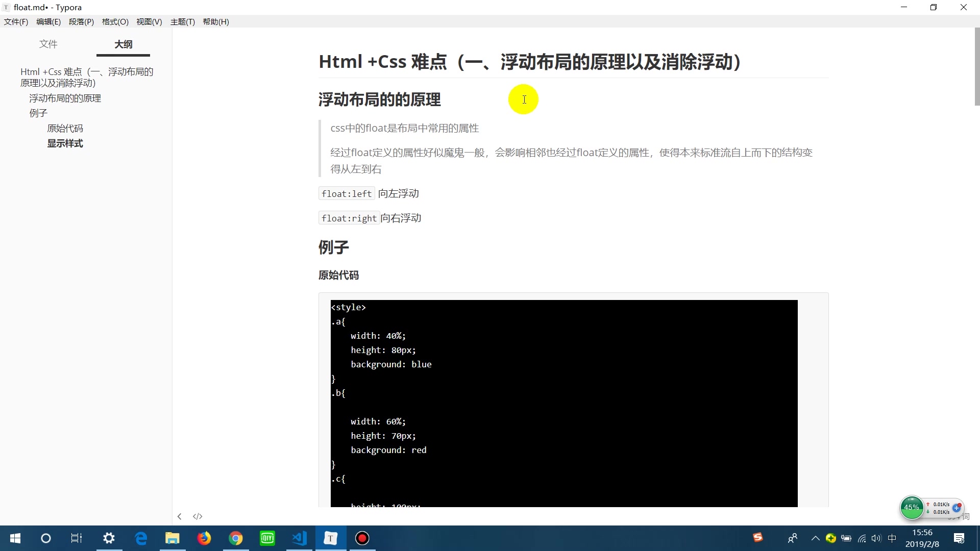This screenshot has width=980, height=551.
Task: Click Typora icon in taskbar
Action: click(x=331, y=538)
